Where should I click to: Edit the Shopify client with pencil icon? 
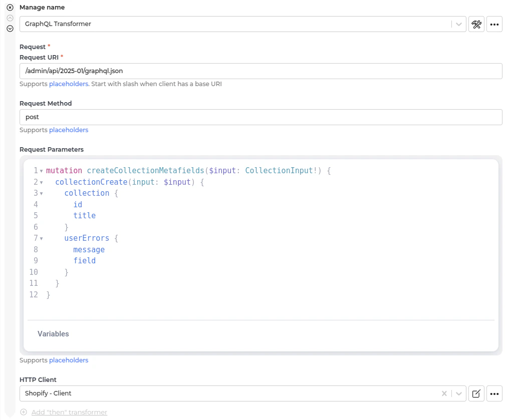[476, 393]
